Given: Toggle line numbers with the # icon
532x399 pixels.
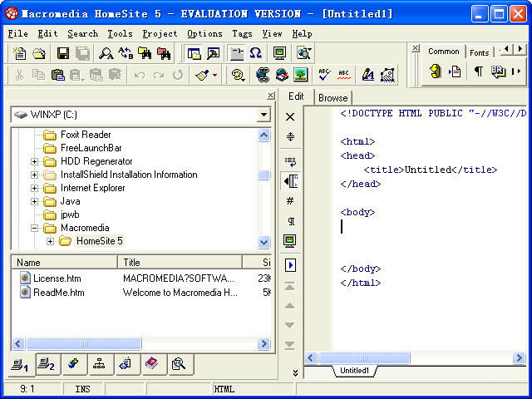Looking at the screenshot, I should click(x=290, y=201).
